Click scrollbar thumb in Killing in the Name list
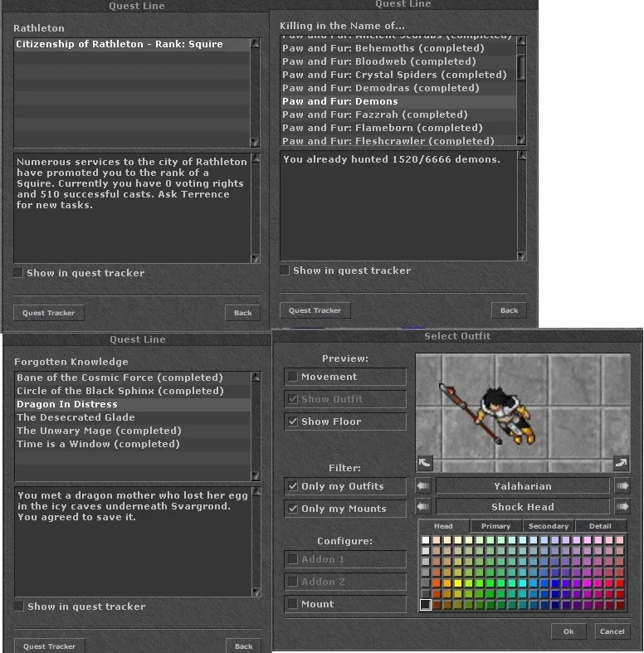Screen dimensions: 644x653 [520, 67]
